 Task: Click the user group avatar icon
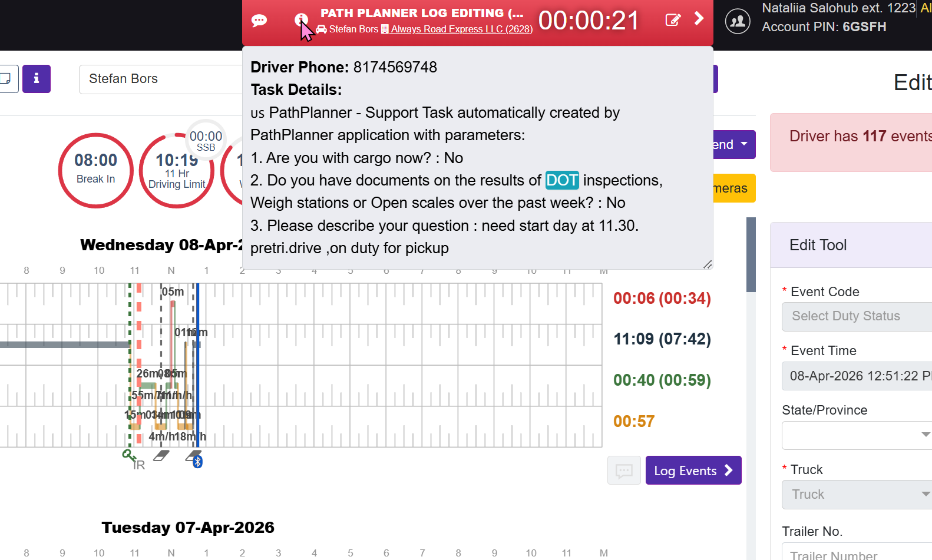(x=738, y=22)
